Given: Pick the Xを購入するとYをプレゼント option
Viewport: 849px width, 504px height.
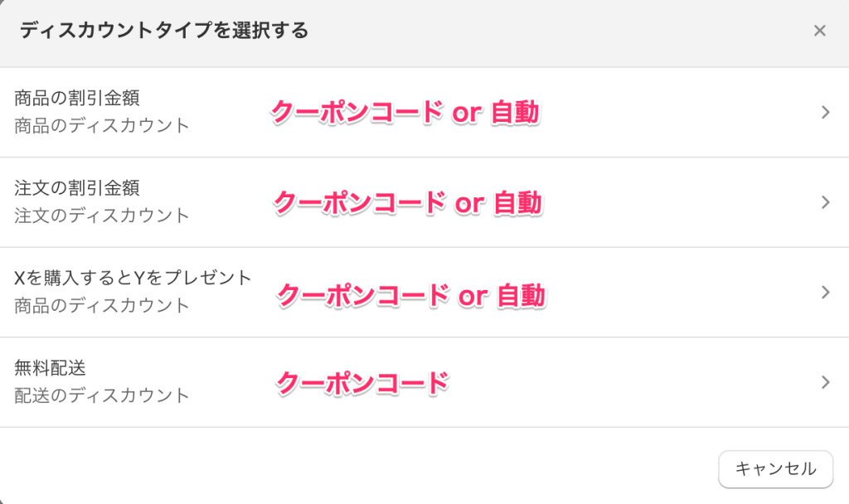Looking at the screenshot, I should (x=133, y=278).
